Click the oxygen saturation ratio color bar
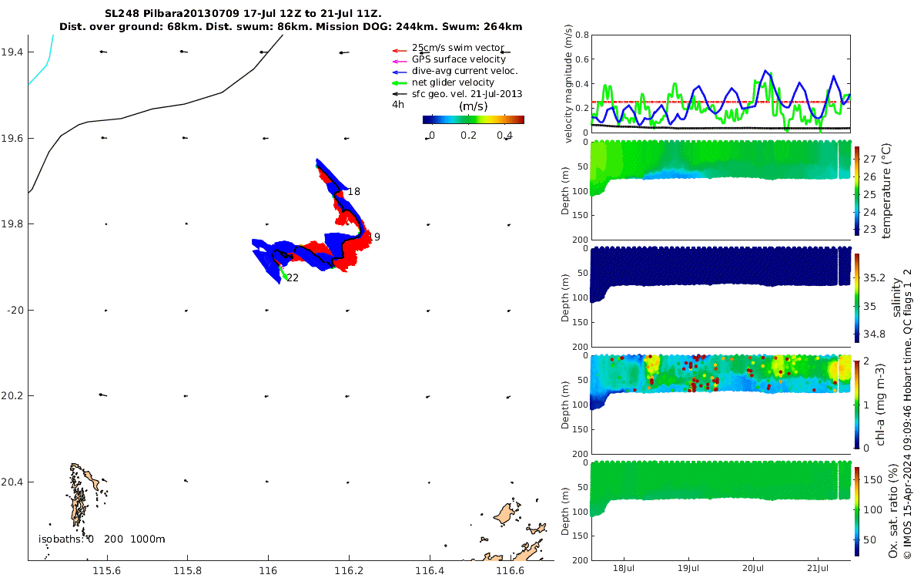Screen dimensions: 924x578 tap(857, 510)
